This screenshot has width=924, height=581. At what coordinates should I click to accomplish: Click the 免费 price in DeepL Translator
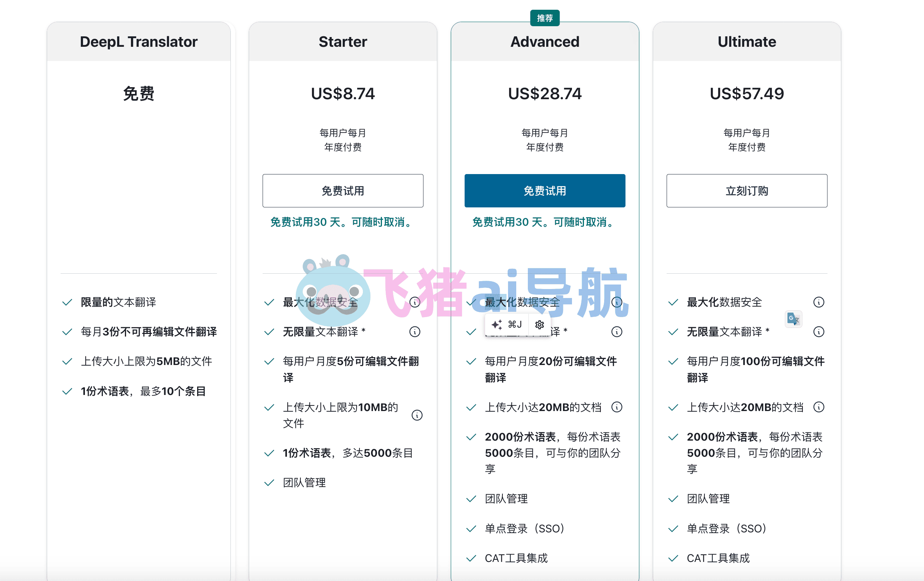pos(138,94)
